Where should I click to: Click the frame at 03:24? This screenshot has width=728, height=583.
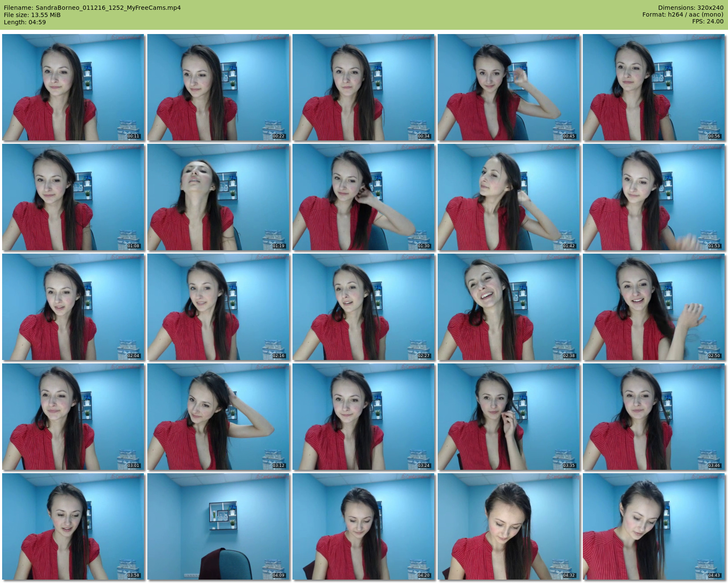point(364,417)
